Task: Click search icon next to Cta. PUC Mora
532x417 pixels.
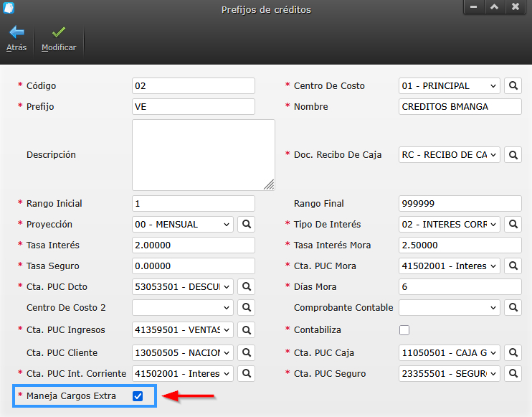Action: point(513,266)
